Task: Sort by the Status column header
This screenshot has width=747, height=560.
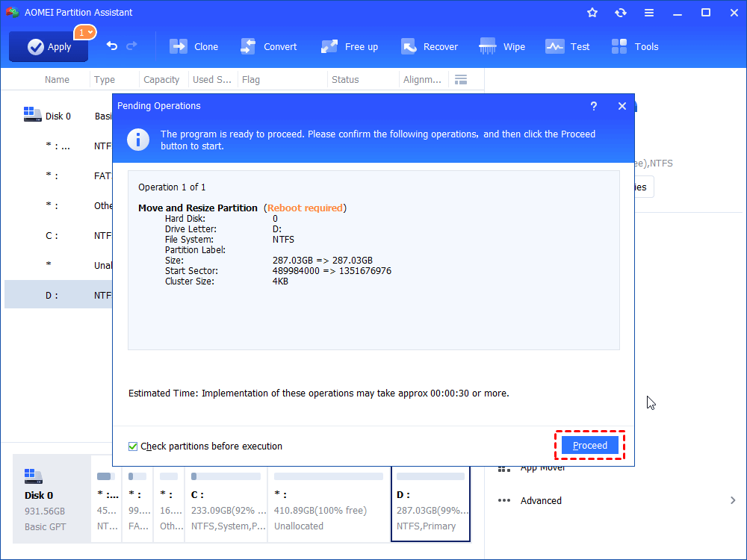Action: point(345,80)
